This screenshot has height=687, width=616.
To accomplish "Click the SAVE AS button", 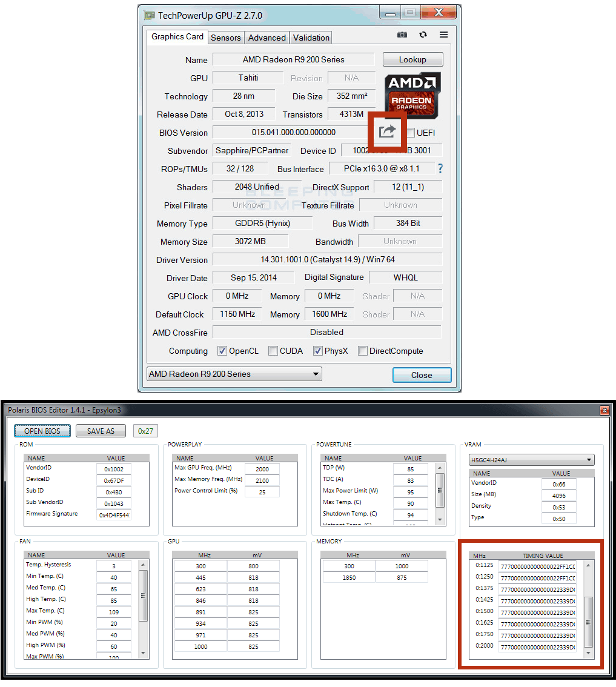I will [x=101, y=431].
